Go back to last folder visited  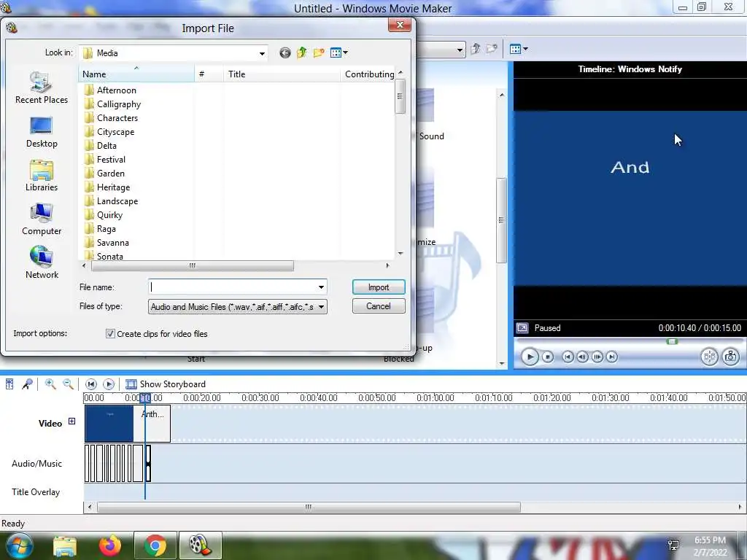pyautogui.click(x=285, y=52)
